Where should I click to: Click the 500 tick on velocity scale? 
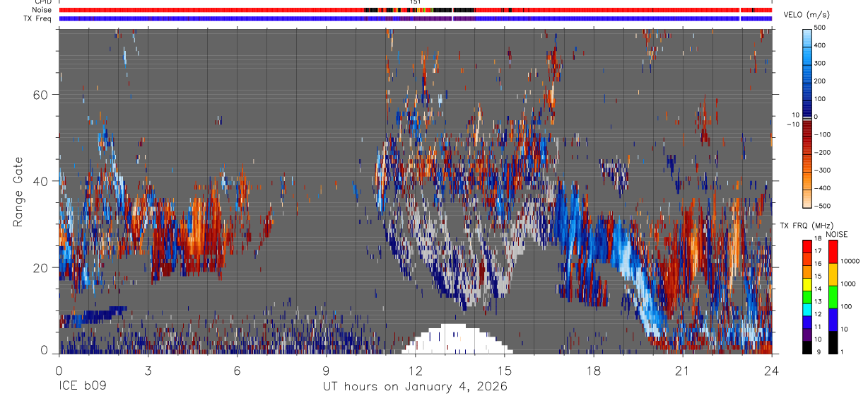821,28
